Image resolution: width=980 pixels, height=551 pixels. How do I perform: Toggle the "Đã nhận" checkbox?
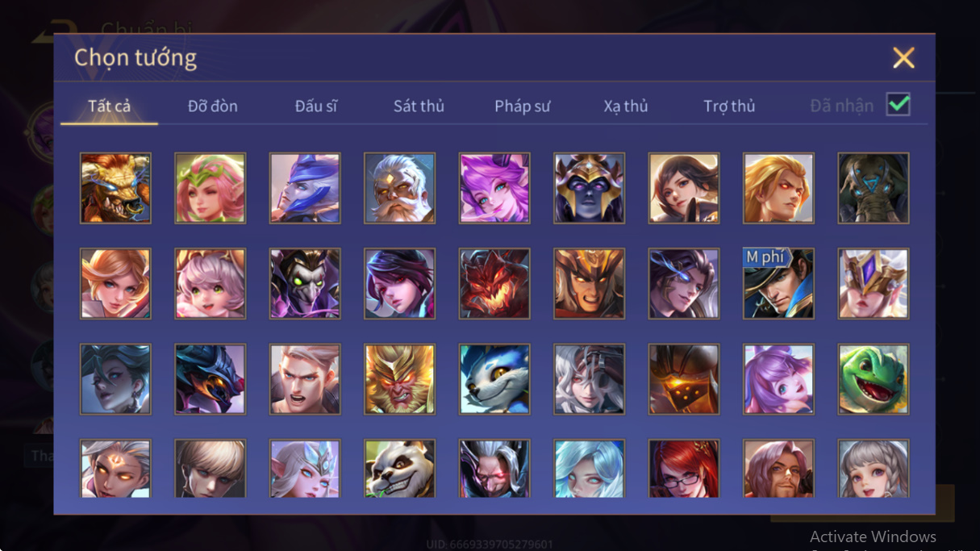click(x=899, y=105)
